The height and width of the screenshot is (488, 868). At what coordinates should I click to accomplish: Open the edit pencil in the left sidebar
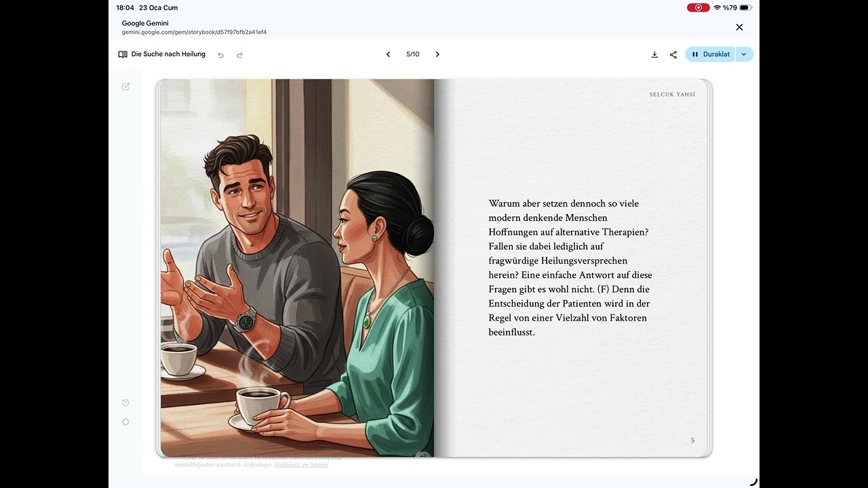125,86
